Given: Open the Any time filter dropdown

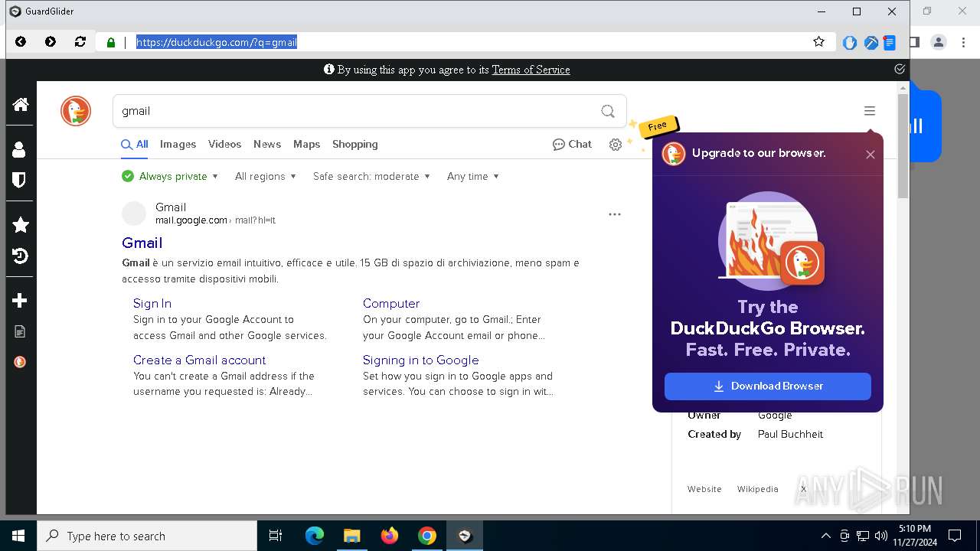Looking at the screenshot, I should pyautogui.click(x=473, y=176).
